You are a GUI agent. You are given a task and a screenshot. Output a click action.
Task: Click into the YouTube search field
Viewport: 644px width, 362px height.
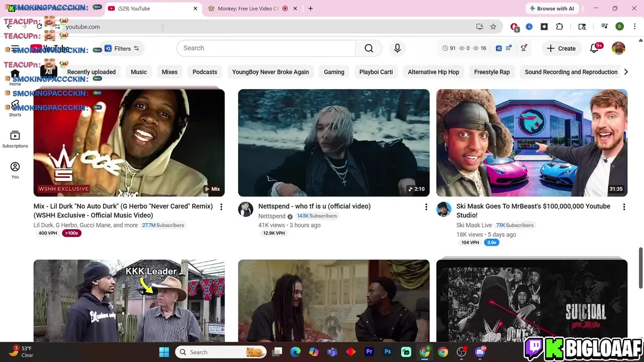pos(266,48)
